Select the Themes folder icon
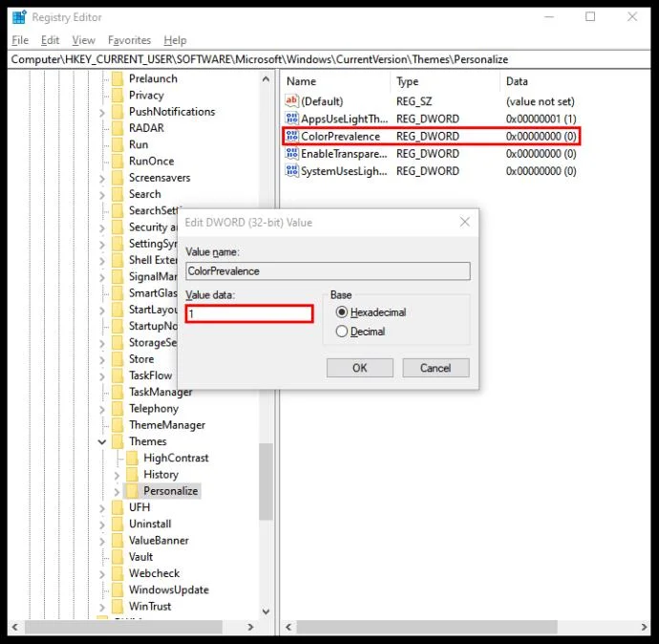This screenshot has height=644, width=659. [117, 441]
